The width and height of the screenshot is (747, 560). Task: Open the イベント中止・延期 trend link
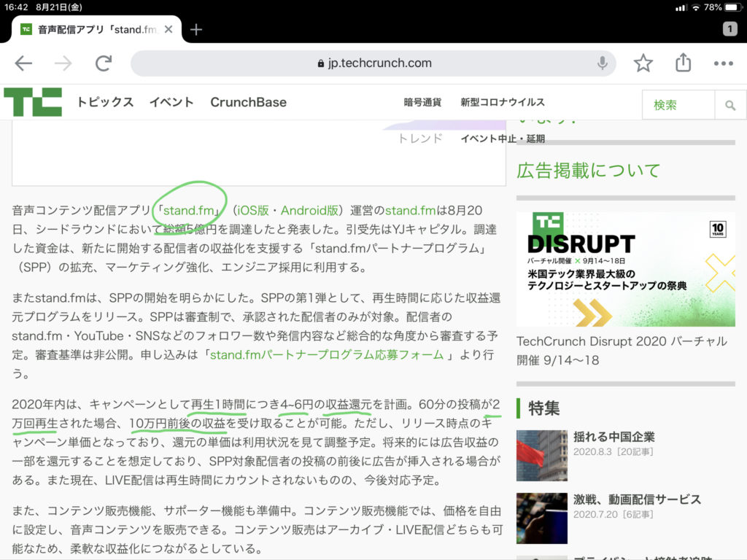coord(503,139)
